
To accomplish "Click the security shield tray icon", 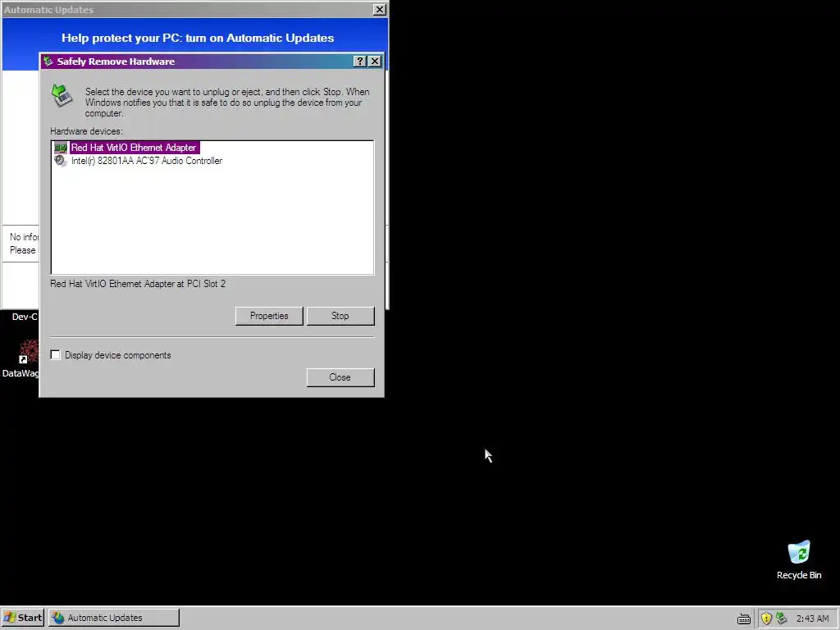I will pyautogui.click(x=767, y=619).
